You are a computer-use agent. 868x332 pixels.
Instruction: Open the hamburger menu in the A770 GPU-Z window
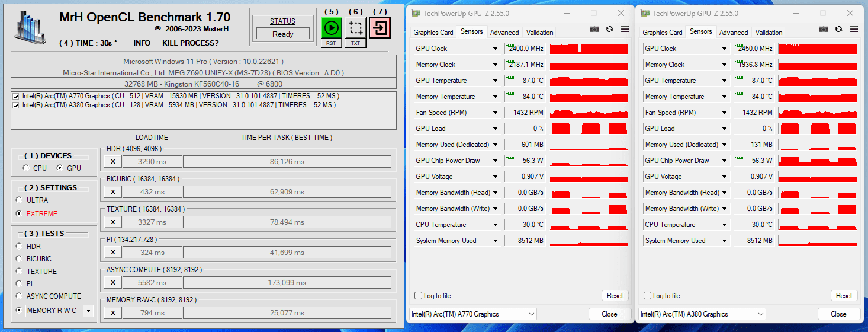(x=625, y=29)
